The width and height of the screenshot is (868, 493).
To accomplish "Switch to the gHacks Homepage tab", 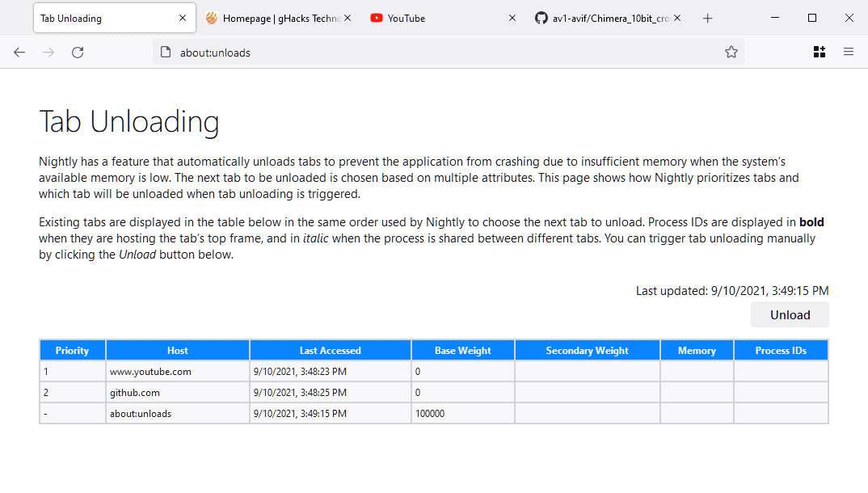I will (275, 19).
